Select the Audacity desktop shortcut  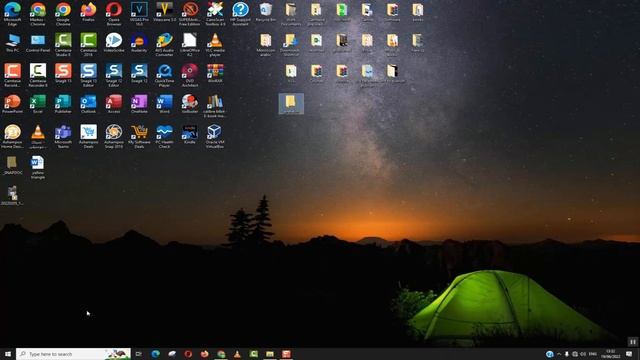pos(139,42)
